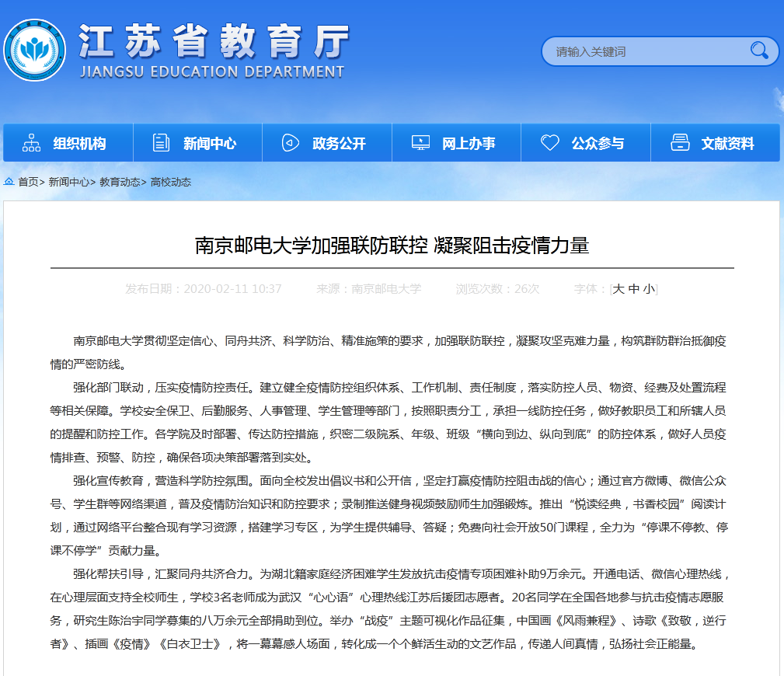The image size is (784, 676).
Task: Focus the 请输入关键词 search box
Action: click(645, 52)
